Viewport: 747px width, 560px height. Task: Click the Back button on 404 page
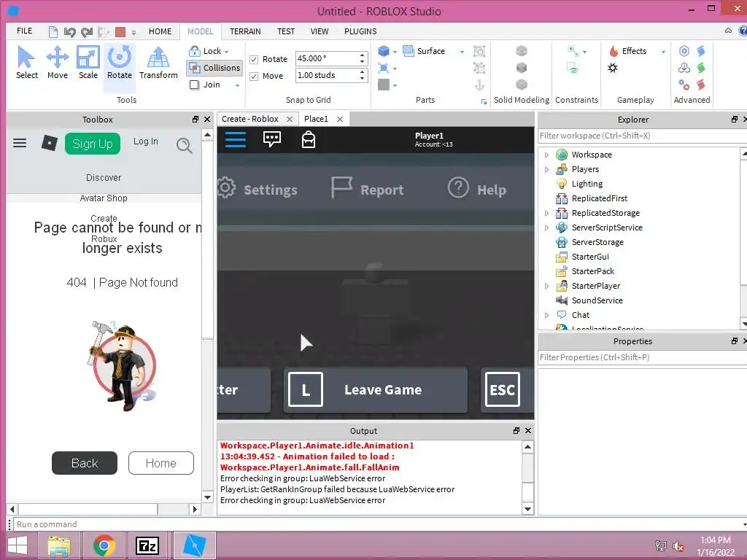(85, 463)
